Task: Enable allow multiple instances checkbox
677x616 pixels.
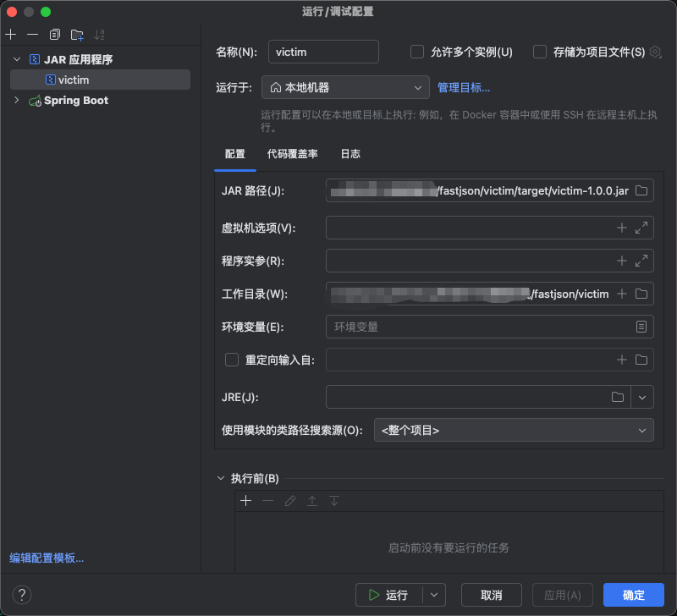Action: pos(417,52)
